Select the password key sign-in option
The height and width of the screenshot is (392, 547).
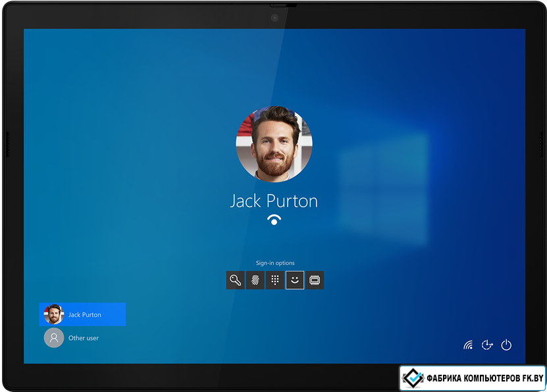click(x=235, y=280)
